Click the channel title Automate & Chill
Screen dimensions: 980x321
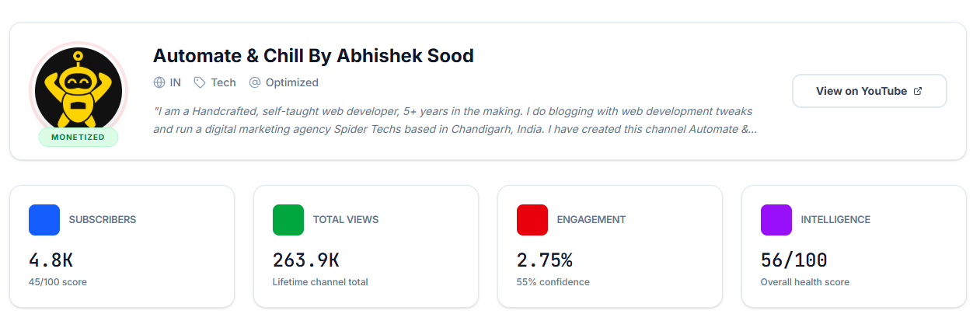pyautogui.click(x=313, y=56)
